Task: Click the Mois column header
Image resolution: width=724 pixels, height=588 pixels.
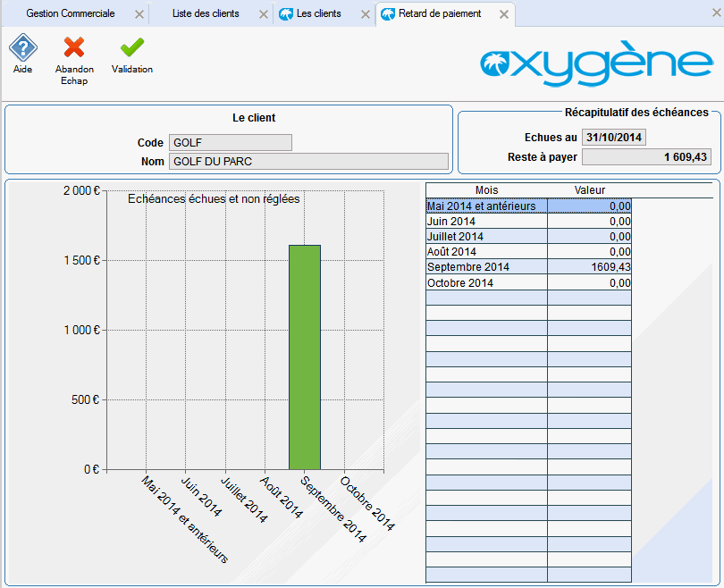Action: point(487,190)
